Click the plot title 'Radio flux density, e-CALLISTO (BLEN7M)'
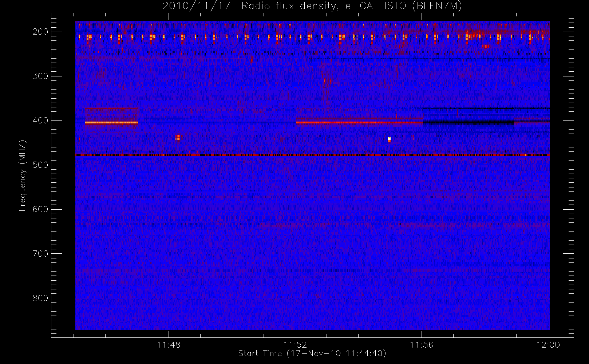The height and width of the screenshot is (364, 589). [352, 6]
